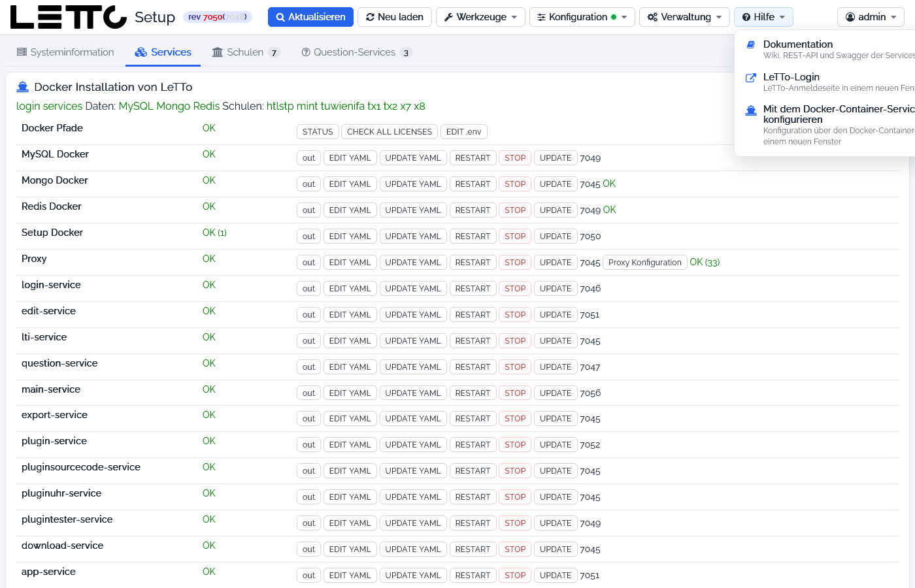The width and height of the screenshot is (915, 588).
Task: Click the admin user avatar icon
Action: click(x=850, y=17)
